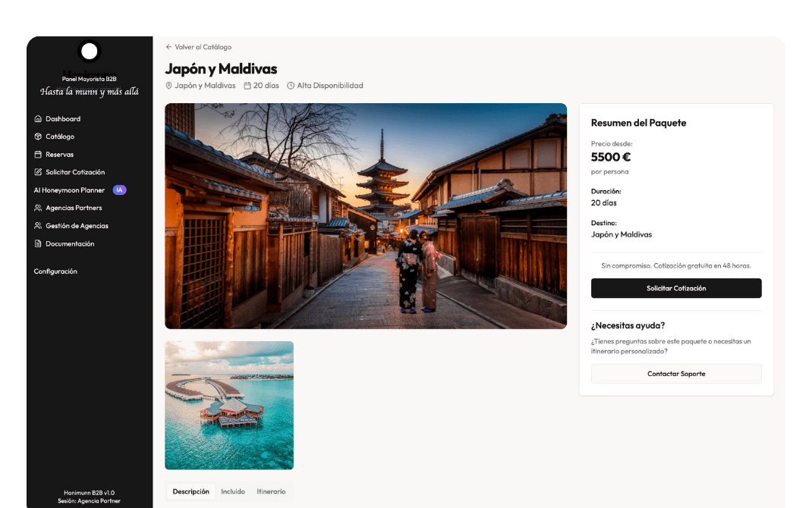Open Configuración in the sidebar
Viewport: 812px width, 508px height.
click(x=55, y=271)
